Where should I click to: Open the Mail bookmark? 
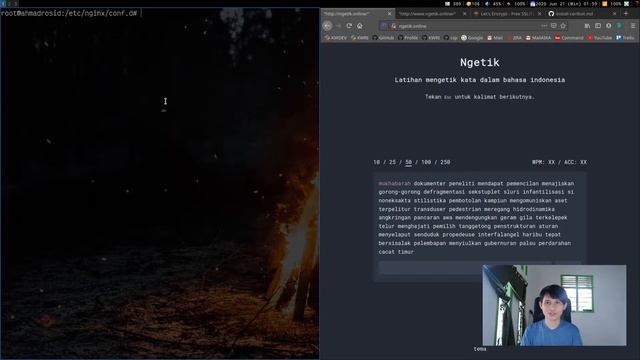(x=495, y=38)
